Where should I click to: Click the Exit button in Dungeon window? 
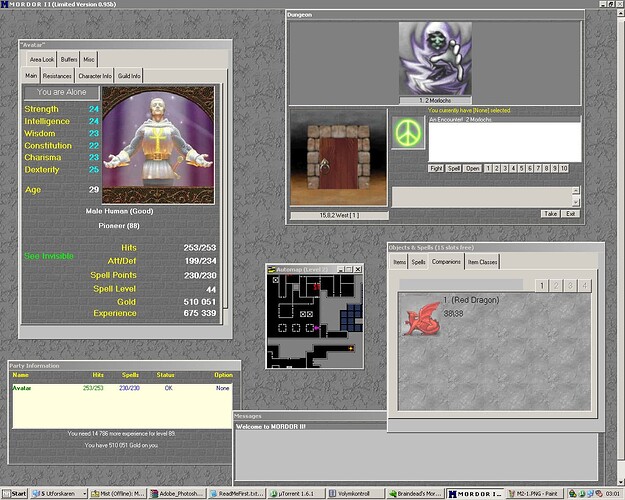tap(570, 214)
